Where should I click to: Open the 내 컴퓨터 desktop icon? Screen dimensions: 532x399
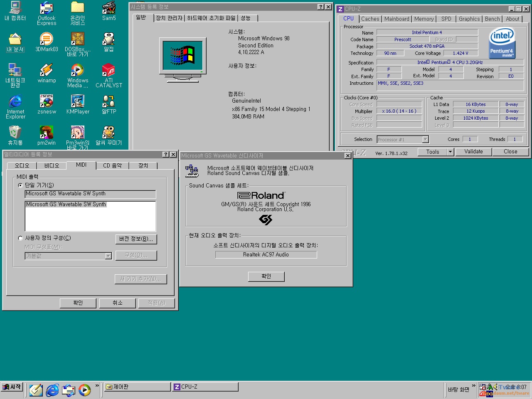15,11
